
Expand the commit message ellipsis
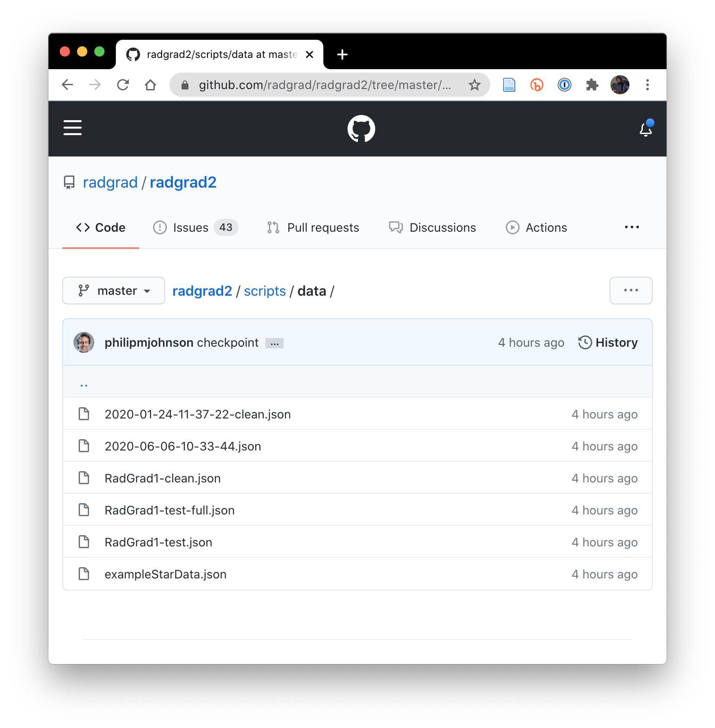[x=275, y=343]
